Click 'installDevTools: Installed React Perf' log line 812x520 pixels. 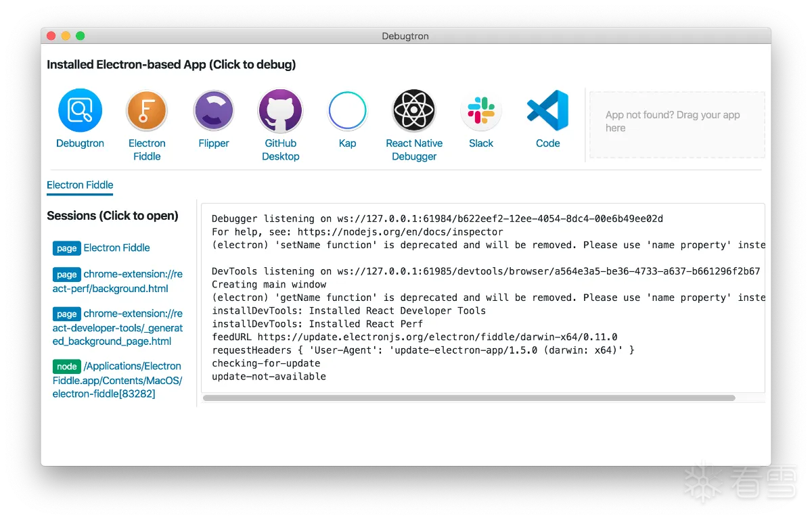pyautogui.click(x=317, y=324)
